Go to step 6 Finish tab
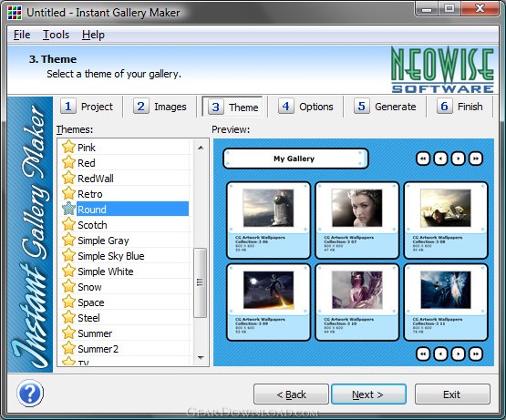This screenshot has width=506, height=420. 460,107
